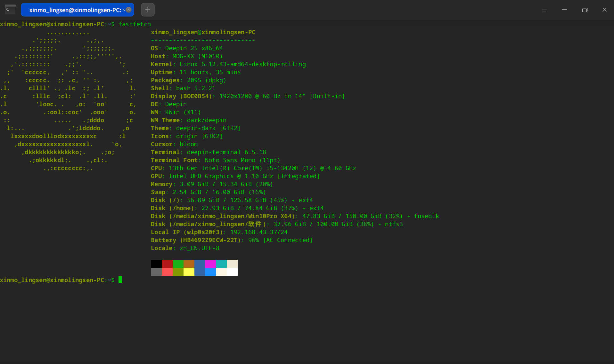The height and width of the screenshot is (364, 614).
Task: Open a new terminal tab with the plus button
Action: (x=148, y=10)
